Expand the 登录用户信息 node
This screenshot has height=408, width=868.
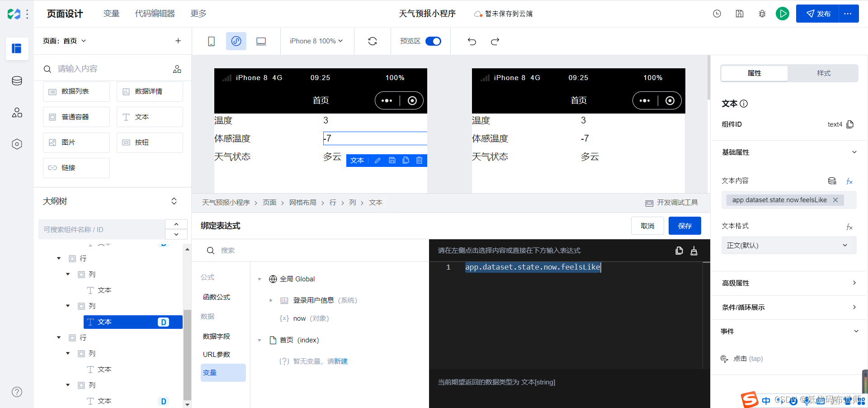tap(271, 300)
